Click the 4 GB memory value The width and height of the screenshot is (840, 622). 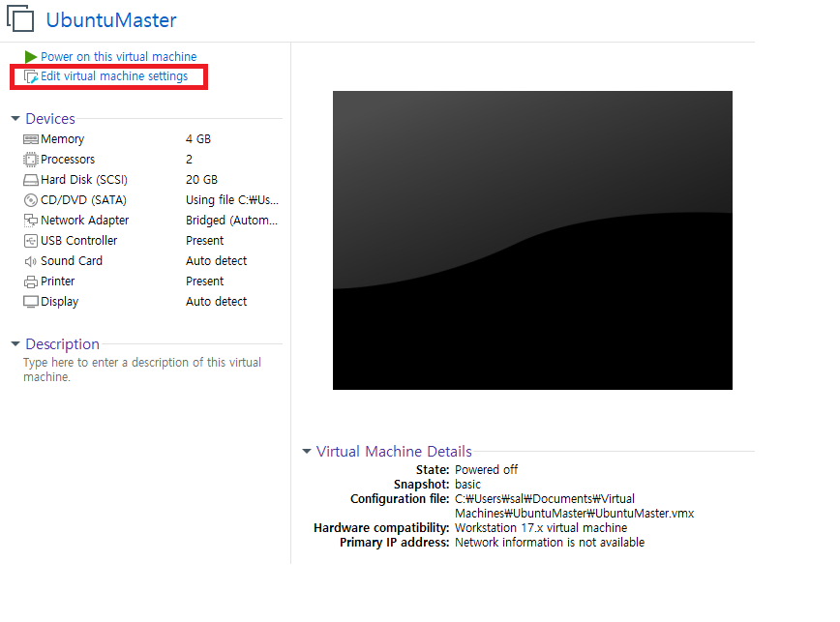coord(198,139)
